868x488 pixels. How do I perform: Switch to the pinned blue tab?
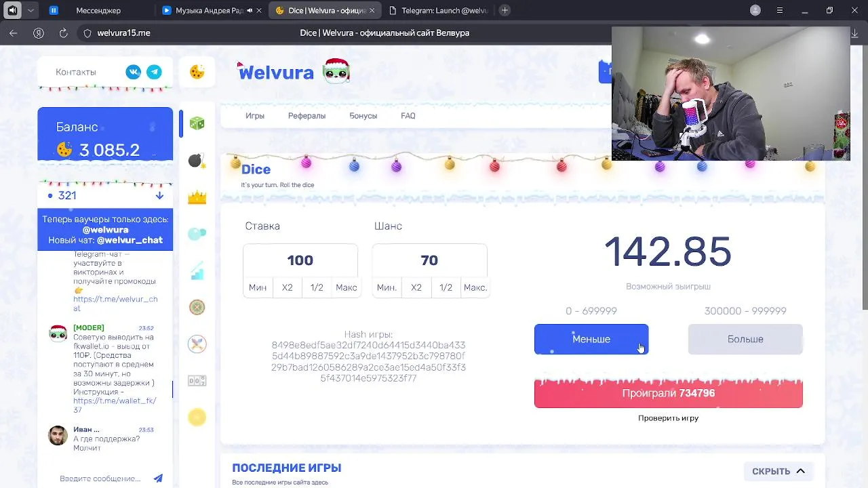pyautogui.click(x=54, y=10)
